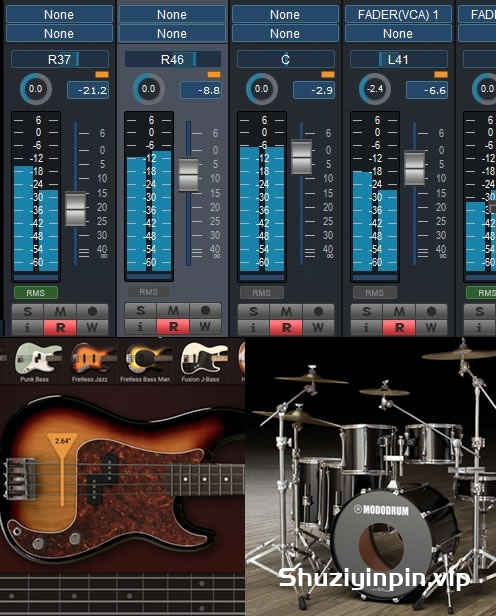Enable automation write on R37 channel

[92, 327]
